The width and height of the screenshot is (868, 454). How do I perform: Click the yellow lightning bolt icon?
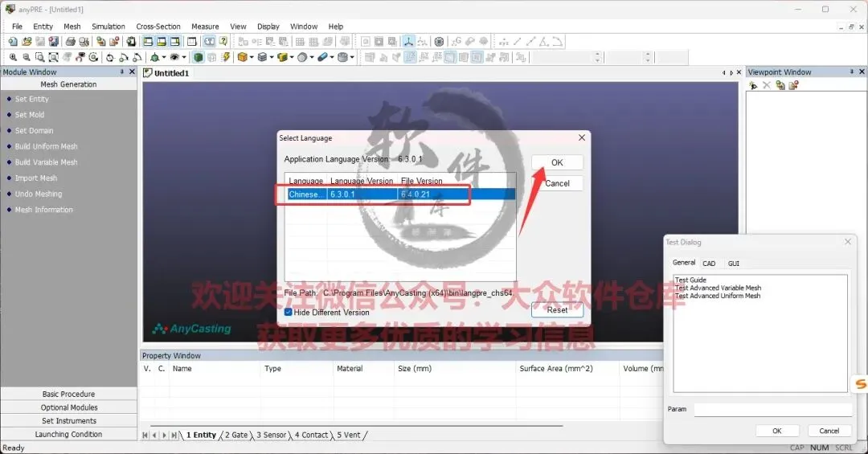[x=226, y=57]
